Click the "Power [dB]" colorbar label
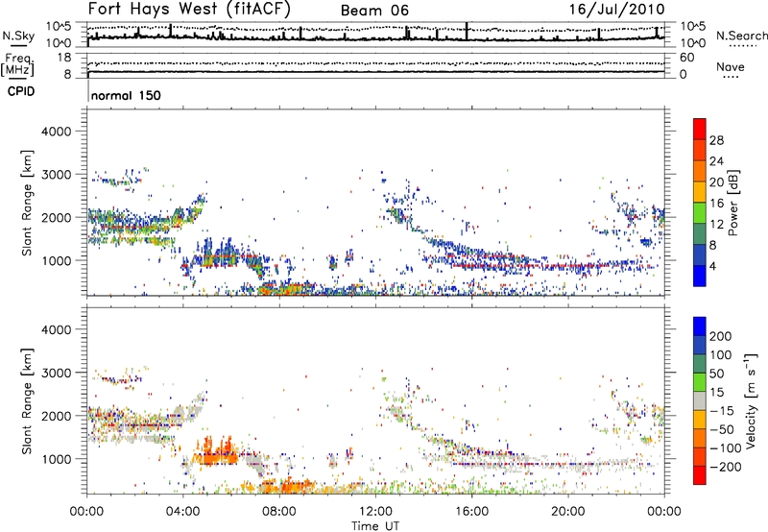Screen dimensions: 768x532 pos(733,203)
